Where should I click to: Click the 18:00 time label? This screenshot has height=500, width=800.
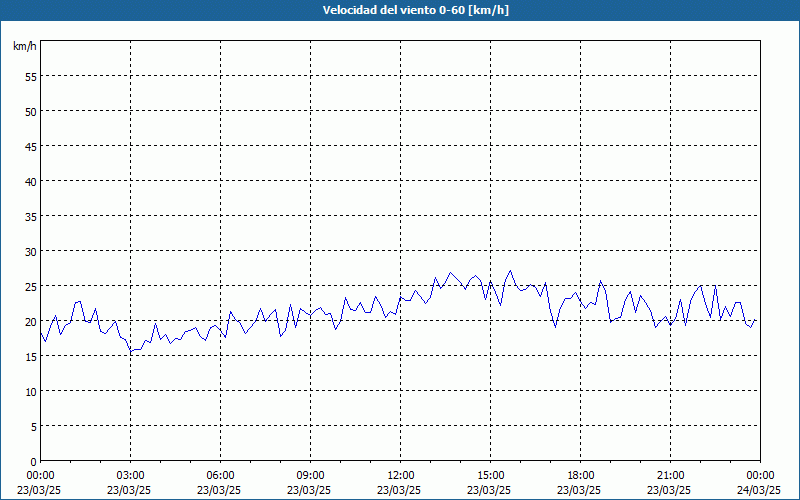coord(581,475)
